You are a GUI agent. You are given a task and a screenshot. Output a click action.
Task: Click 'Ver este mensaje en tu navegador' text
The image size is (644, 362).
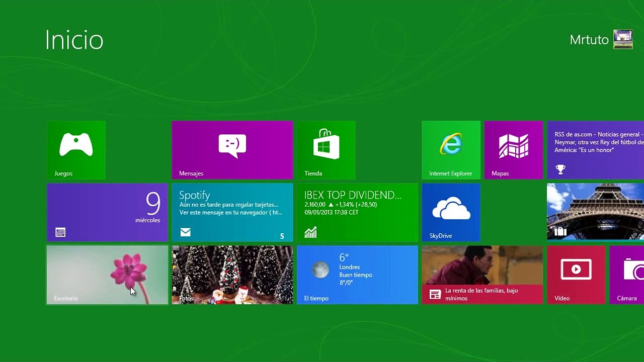(231, 213)
